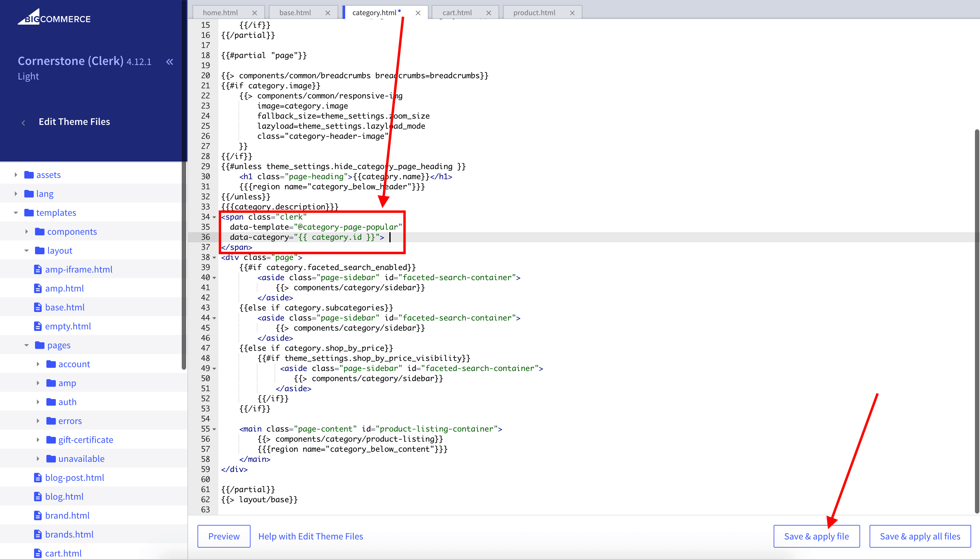
Task: Collapse sidebar with double chevron icon
Action: pos(169,62)
